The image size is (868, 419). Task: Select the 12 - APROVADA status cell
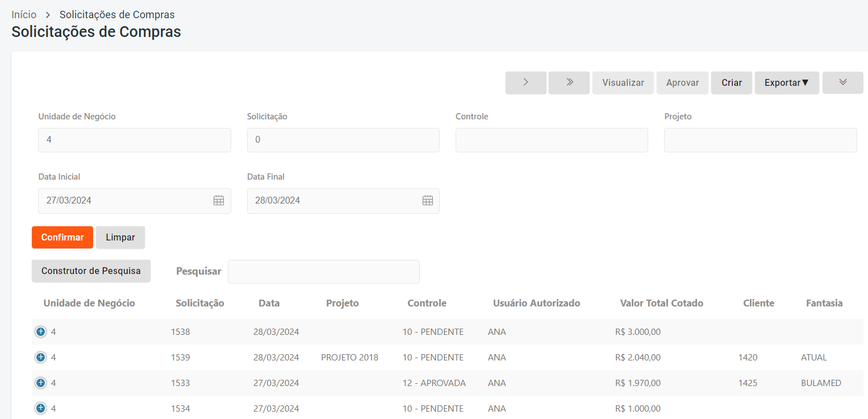point(434,383)
